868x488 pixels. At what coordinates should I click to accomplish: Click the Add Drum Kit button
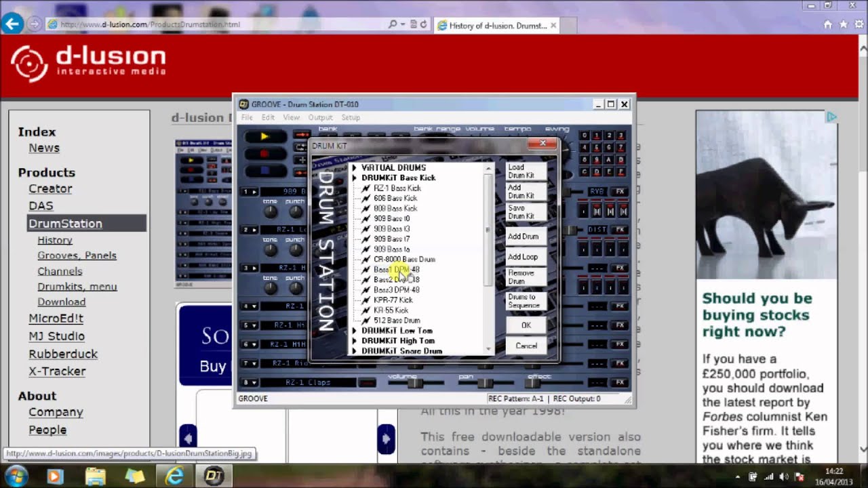tap(526, 192)
